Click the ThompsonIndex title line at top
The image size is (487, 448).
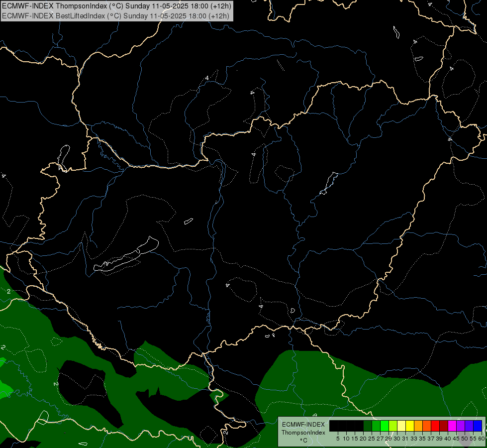[x=116, y=6]
